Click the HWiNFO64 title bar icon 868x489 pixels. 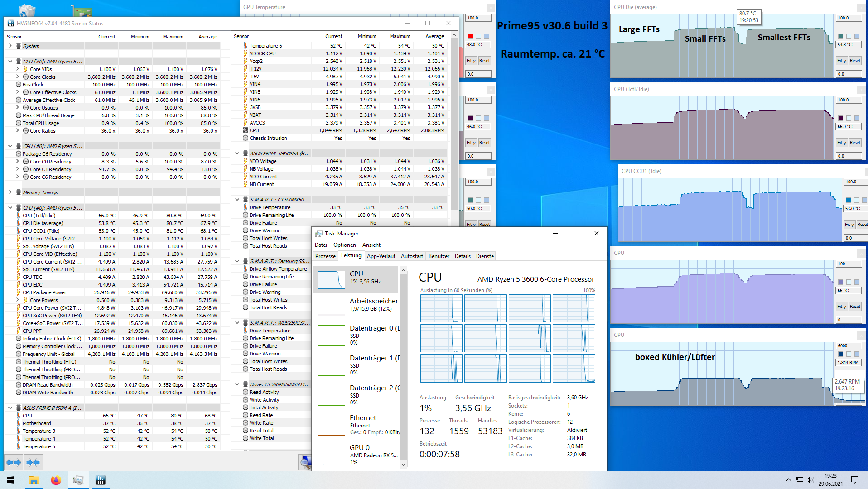(11, 23)
